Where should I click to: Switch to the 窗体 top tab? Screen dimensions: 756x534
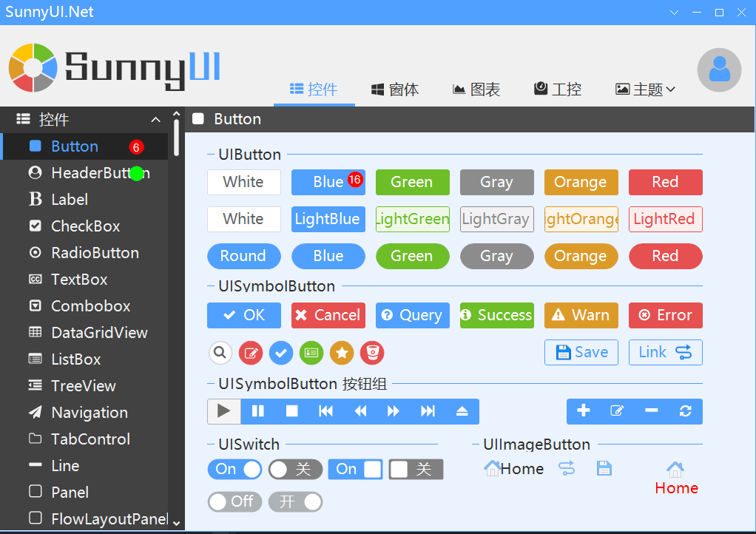click(395, 89)
